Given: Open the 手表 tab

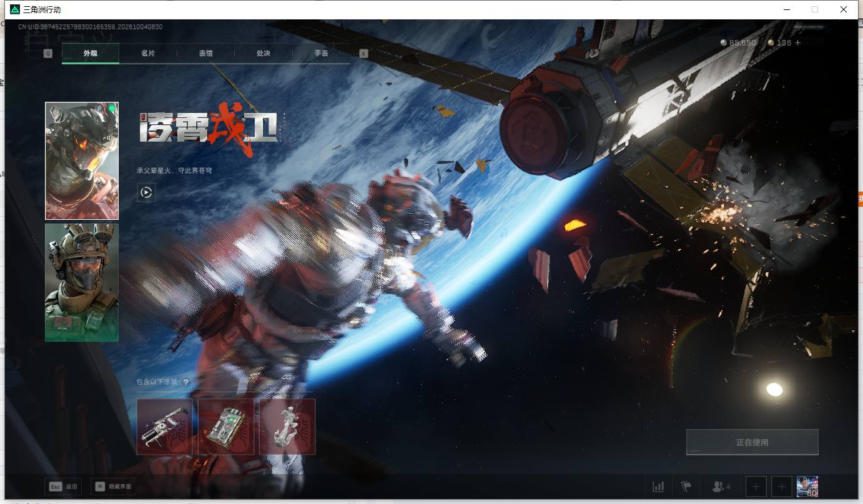Looking at the screenshot, I should pyautogui.click(x=321, y=54).
